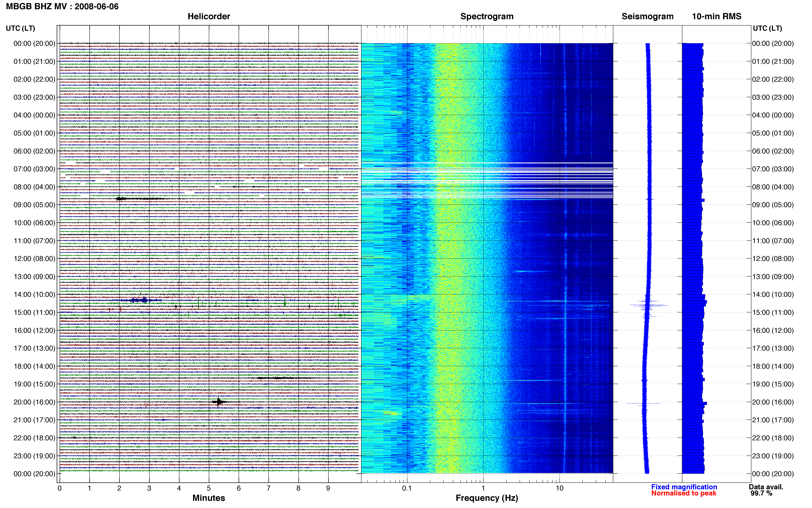Viewport: 812px width, 508px height.
Task: Click the right '10:00 (06:00)' time label
Action: coord(773,223)
